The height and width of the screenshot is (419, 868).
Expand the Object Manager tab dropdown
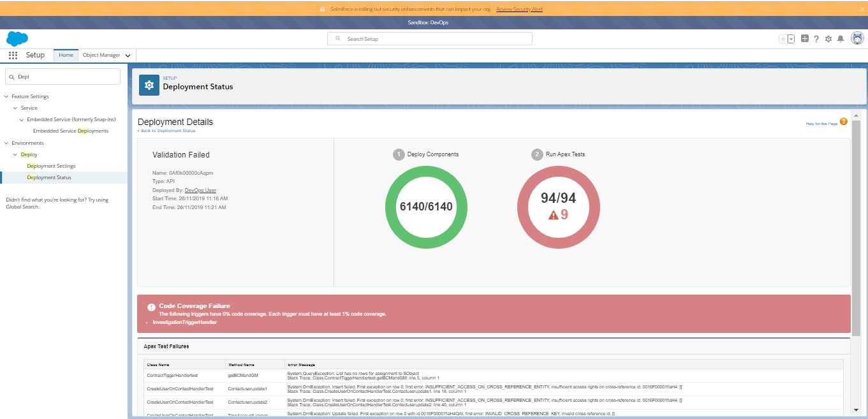pyautogui.click(x=128, y=55)
